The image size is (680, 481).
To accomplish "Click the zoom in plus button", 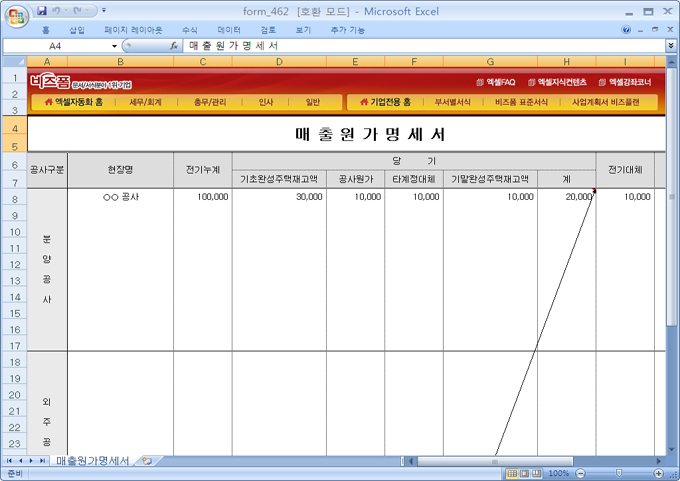I will coord(662,473).
